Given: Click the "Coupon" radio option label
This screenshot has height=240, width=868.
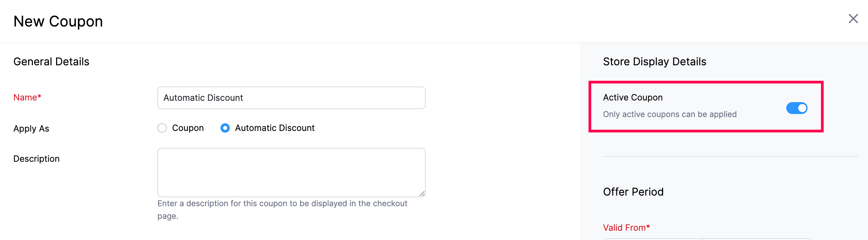Looking at the screenshot, I should [188, 128].
